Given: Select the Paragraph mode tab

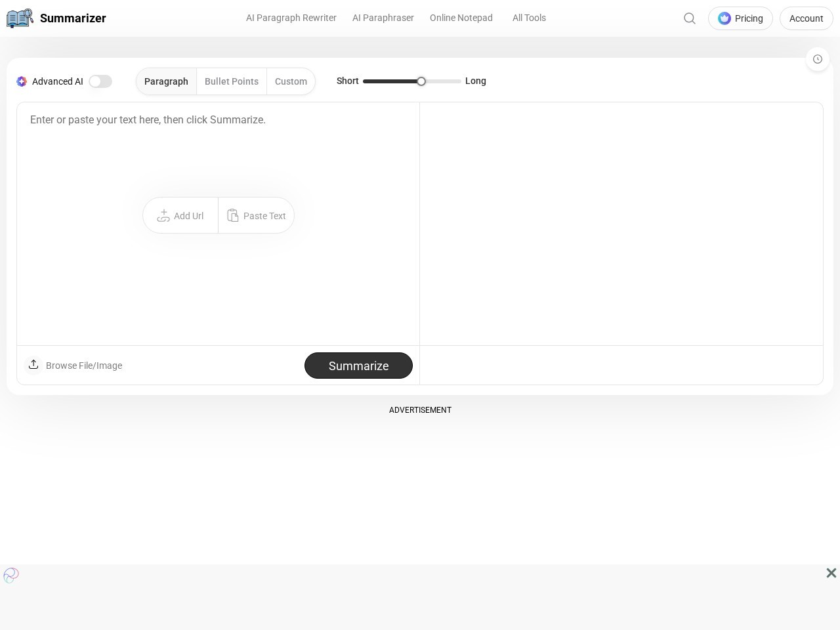Looking at the screenshot, I should pyautogui.click(x=166, y=81).
